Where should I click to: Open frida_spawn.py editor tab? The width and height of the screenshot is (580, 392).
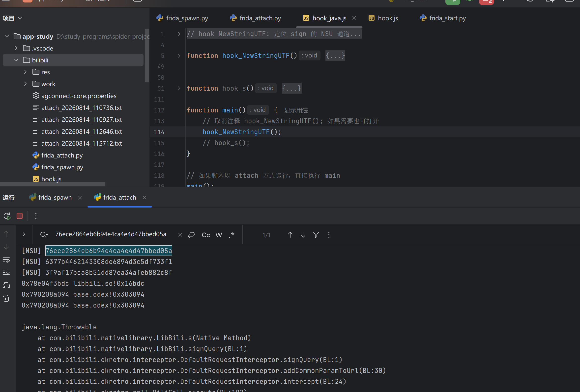pyautogui.click(x=182, y=18)
